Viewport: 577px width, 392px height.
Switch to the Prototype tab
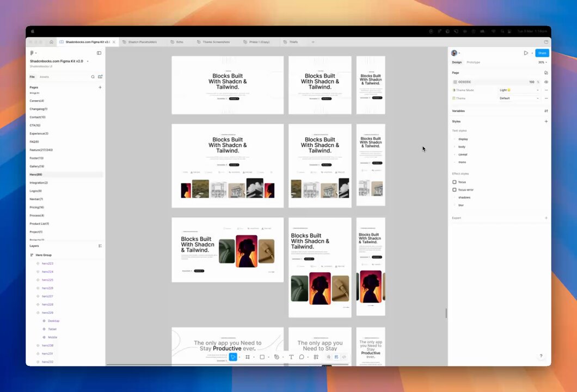[x=473, y=62]
